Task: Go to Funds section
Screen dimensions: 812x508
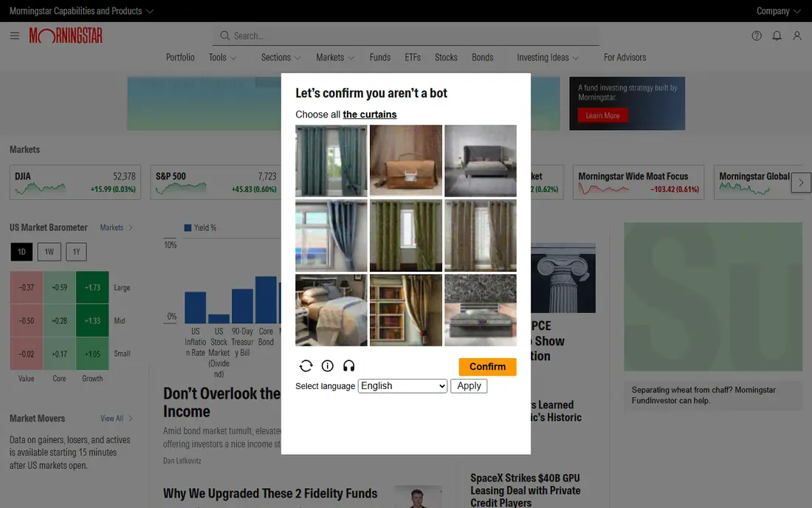Action: coord(380,58)
